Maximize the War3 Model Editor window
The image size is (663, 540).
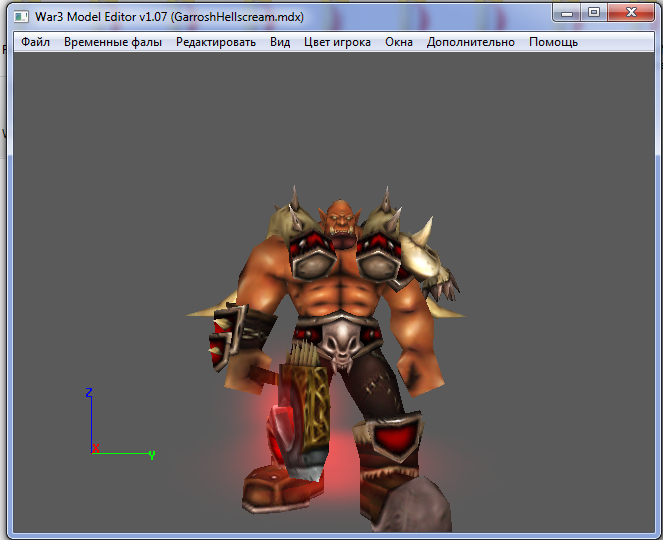[594, 13]
